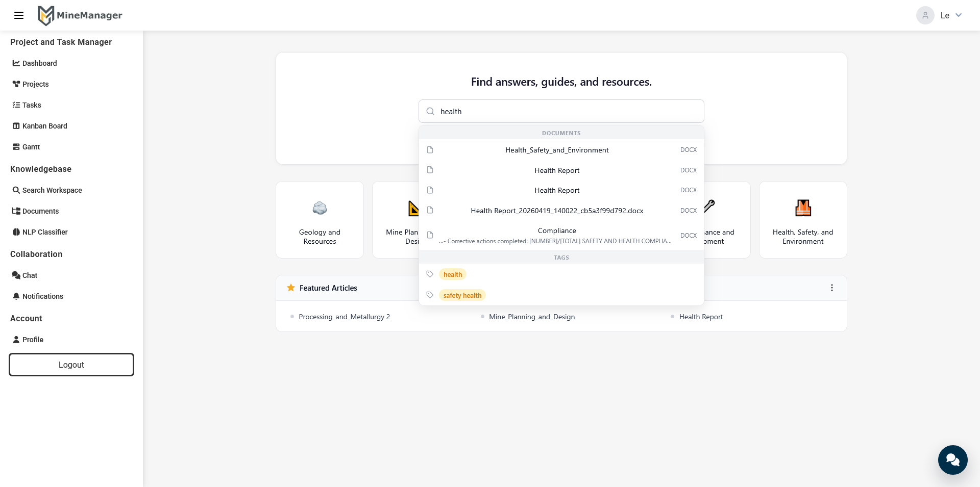This screenshot has height=487, width=980.
Task: Open Chat in sidebar
Action: [x=25, y=275]
